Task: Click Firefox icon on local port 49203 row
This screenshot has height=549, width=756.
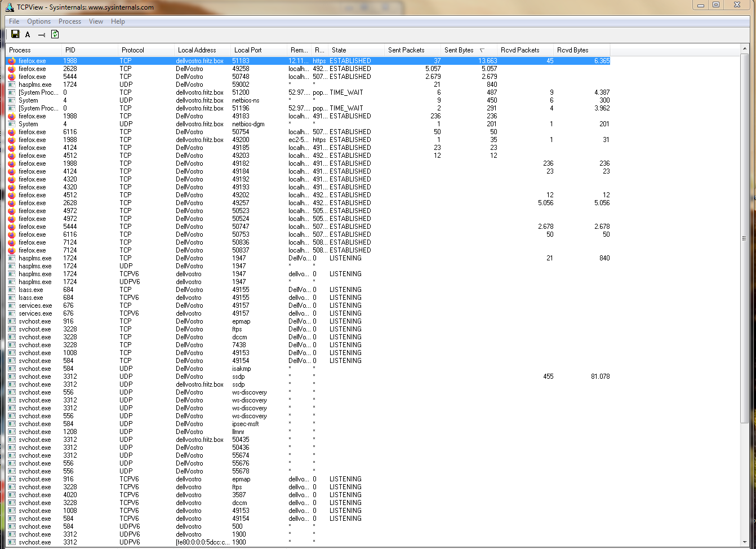Action: (x=12, y=156)
